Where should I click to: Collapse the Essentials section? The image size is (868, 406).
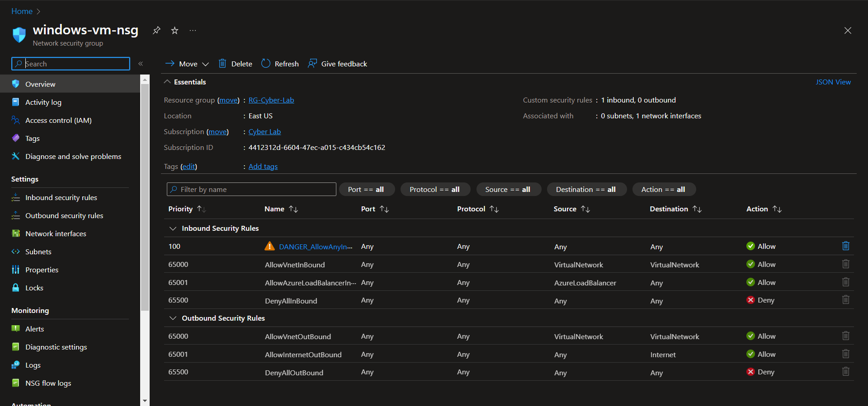click(x=185, y=82)
